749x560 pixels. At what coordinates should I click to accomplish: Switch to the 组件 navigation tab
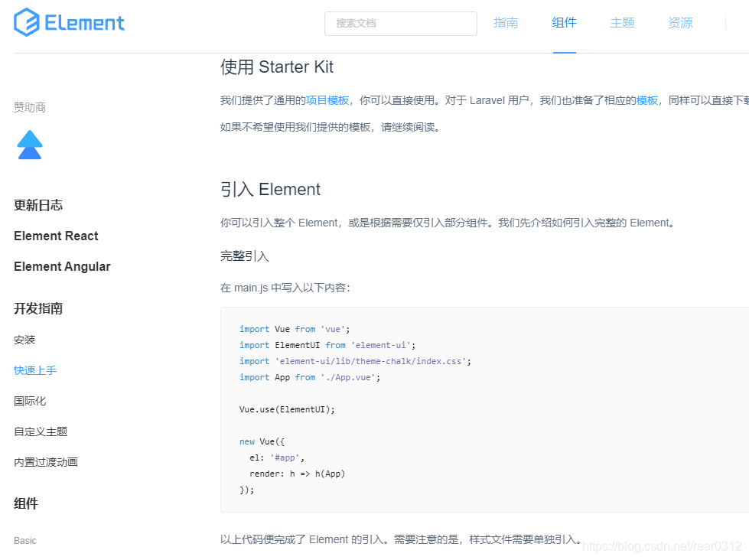click(564, 22)
